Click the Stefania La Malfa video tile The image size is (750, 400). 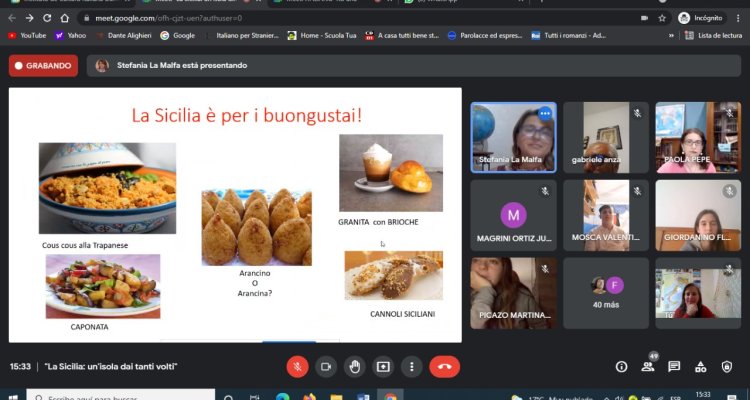[513, 137]
